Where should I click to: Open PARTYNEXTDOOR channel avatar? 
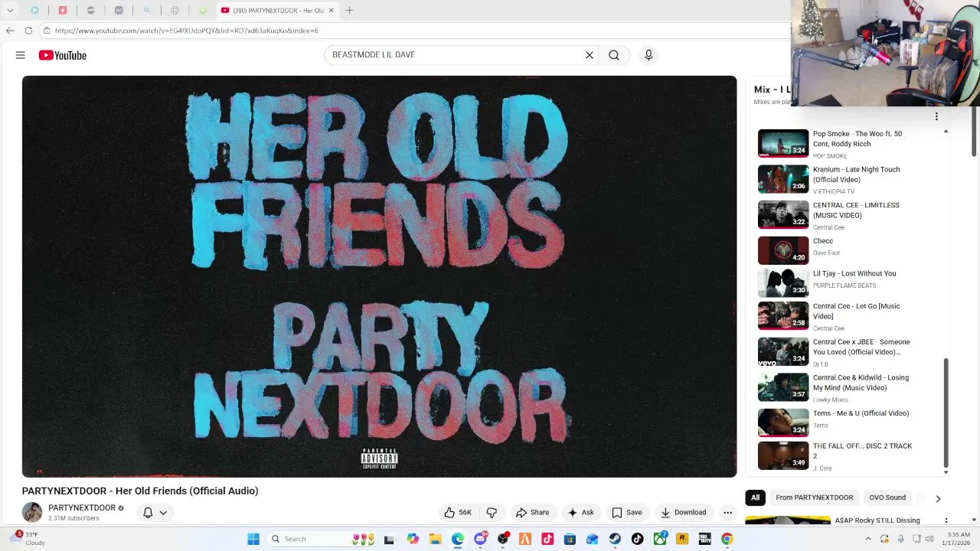tap(32, 512)
